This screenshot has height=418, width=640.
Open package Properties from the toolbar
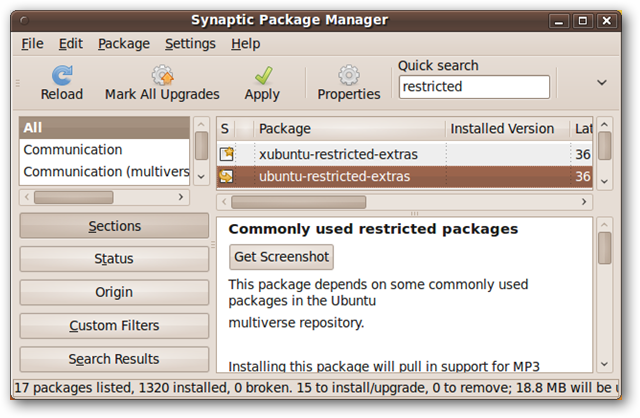pos(349,76)
